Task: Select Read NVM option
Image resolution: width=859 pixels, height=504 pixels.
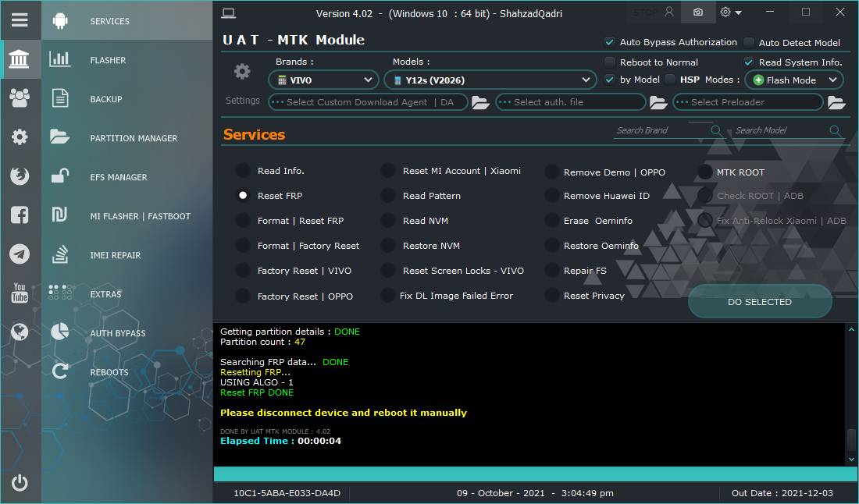Action: 388,220
